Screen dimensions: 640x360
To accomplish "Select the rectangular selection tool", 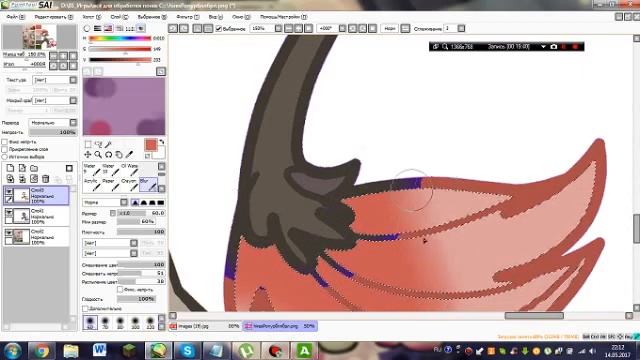I will point(88,144).
